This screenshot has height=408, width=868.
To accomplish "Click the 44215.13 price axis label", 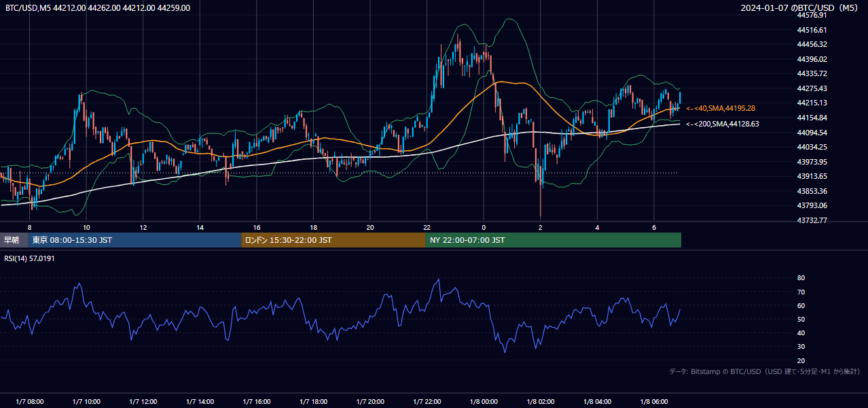I will tap(812, 103).
